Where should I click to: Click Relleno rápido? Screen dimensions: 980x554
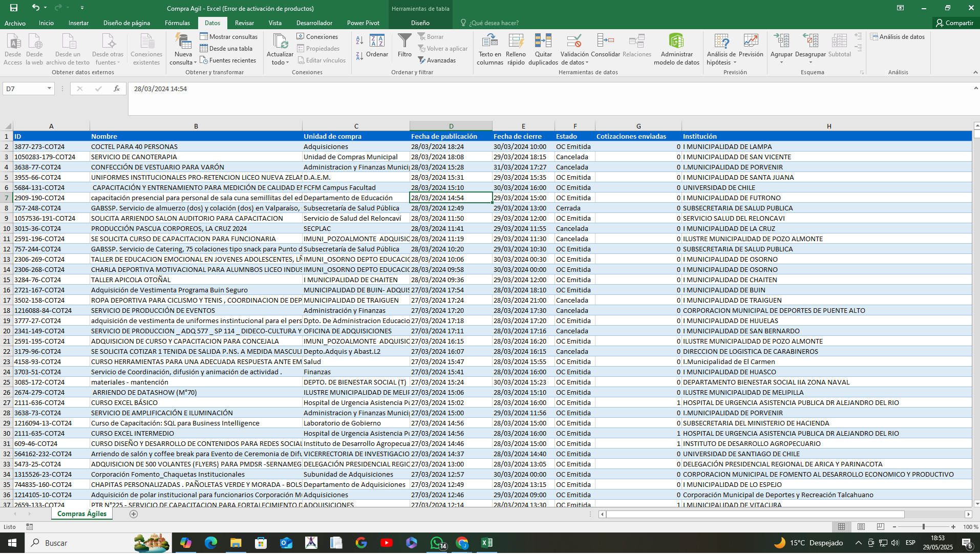516,49
